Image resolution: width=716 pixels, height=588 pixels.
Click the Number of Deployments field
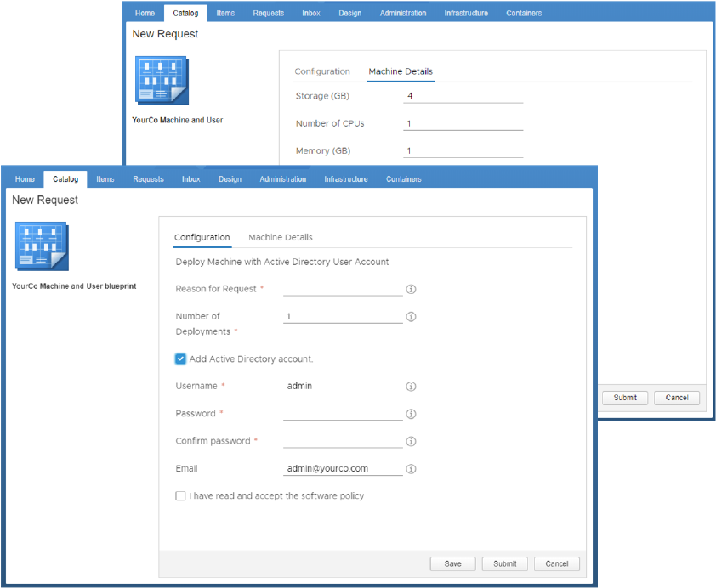tap(343, 317)
